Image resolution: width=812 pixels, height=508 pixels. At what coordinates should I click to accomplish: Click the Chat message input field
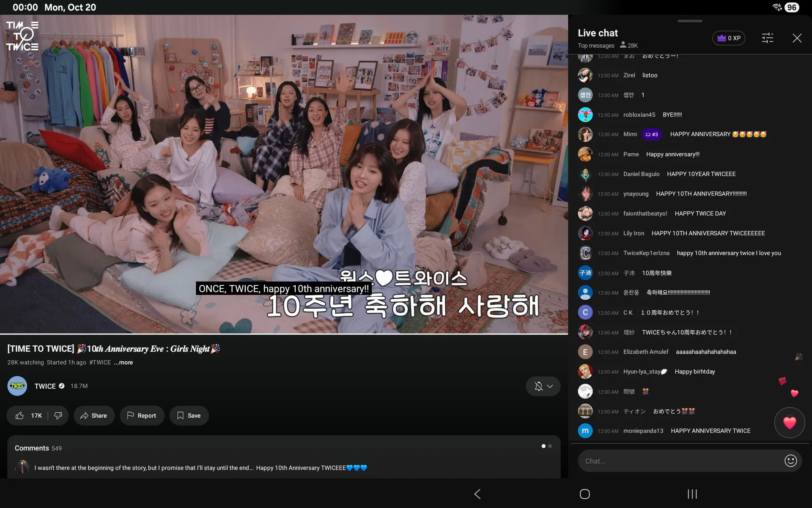point(681,461)
